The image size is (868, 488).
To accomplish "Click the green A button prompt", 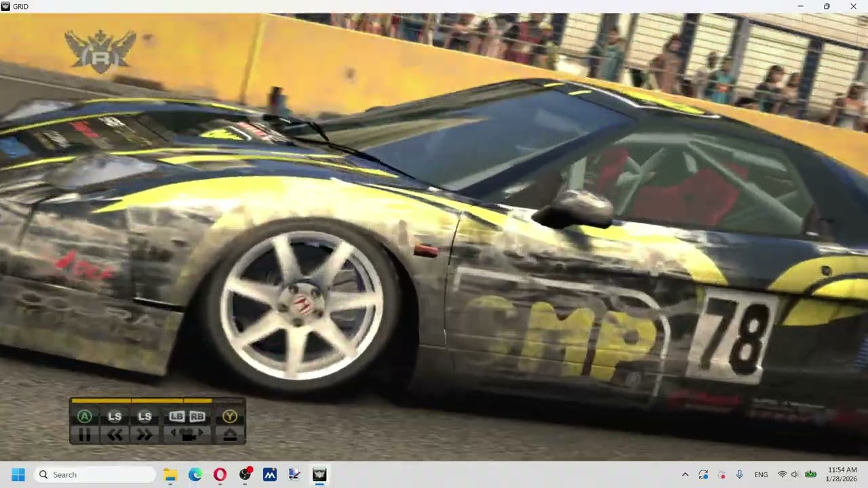I will 85,416.
